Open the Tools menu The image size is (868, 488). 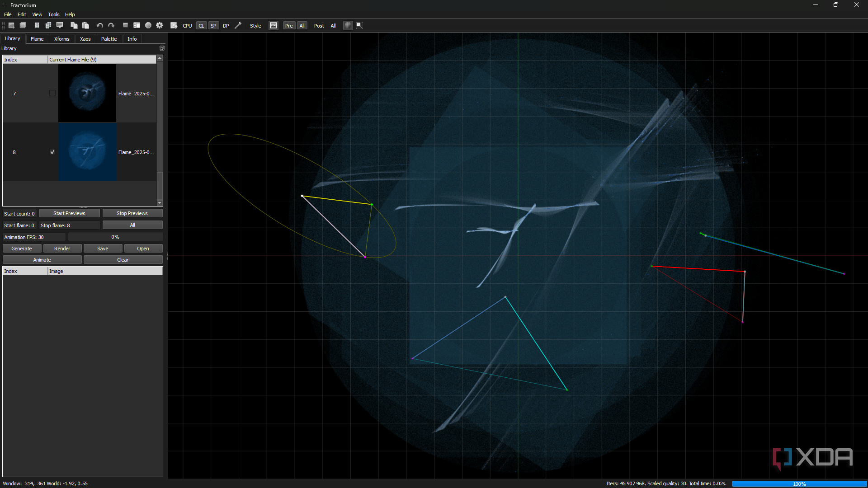click(x=53, y=14)
